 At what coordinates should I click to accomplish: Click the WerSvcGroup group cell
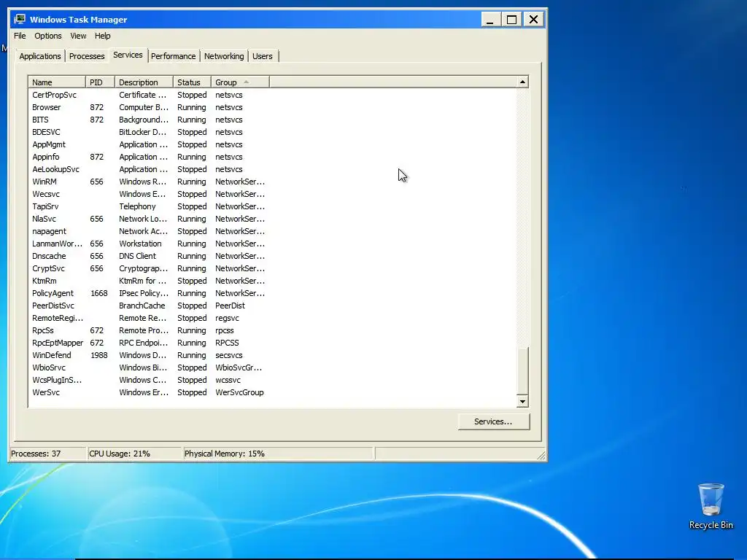coord(239,392)
